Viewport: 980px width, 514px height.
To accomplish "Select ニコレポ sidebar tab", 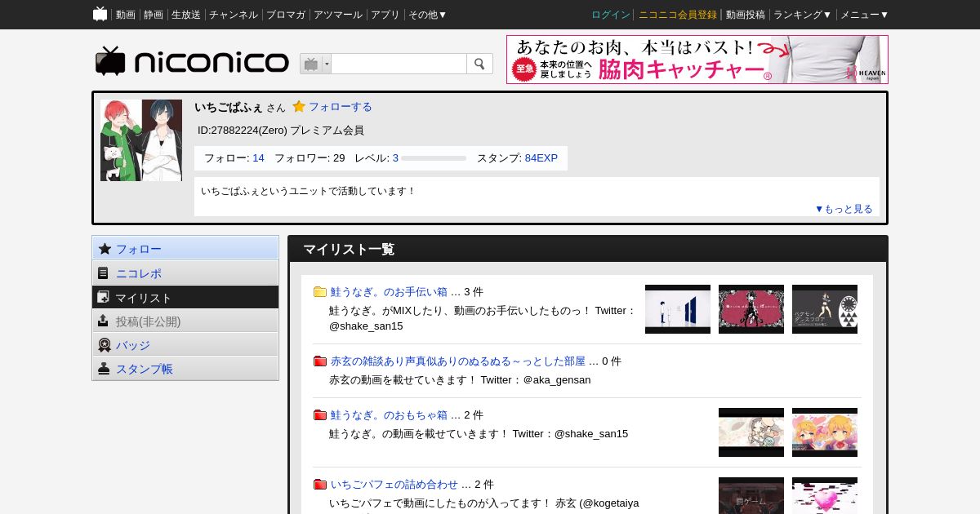I will click(x=185, y=273).
